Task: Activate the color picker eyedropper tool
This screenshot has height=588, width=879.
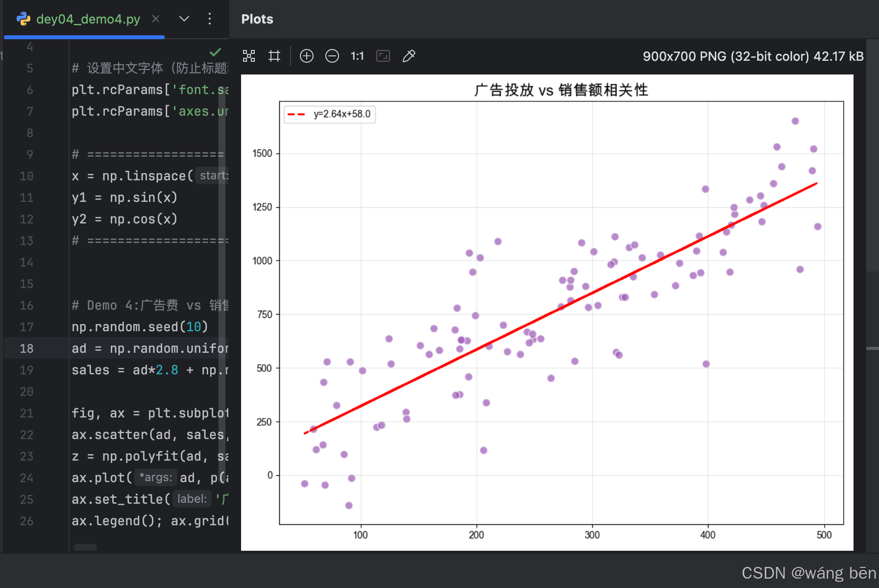Action: tap(409, 56)
